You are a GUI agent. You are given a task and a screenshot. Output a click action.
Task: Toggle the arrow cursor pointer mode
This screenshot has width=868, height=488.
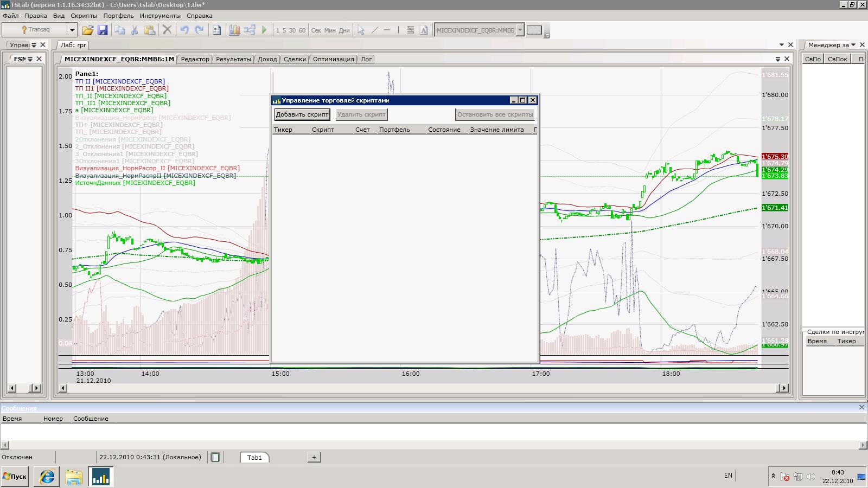[x=361, y=30]
